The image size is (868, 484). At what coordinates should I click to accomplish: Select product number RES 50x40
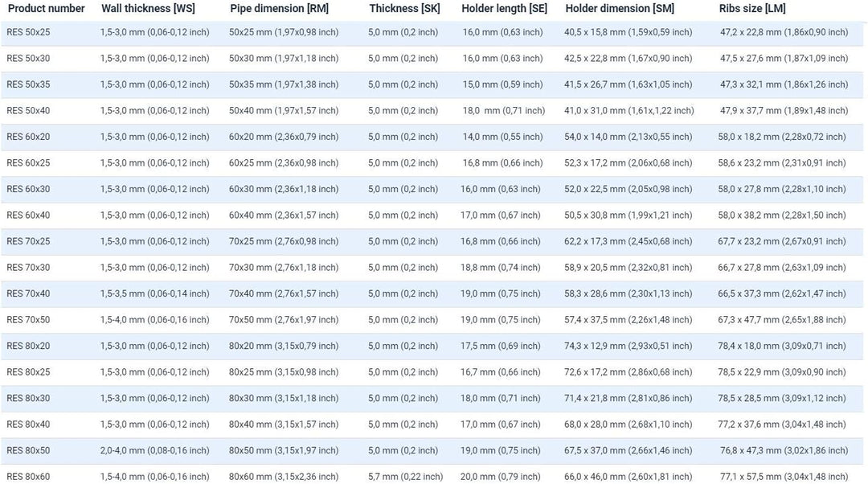28,110
